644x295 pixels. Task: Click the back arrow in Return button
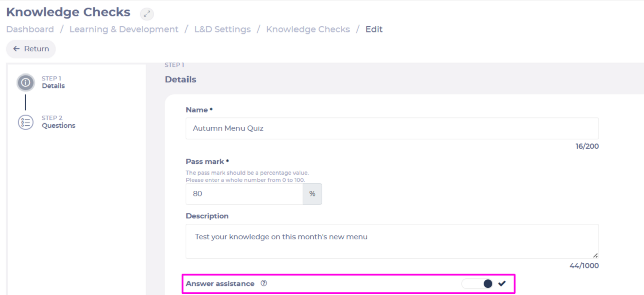(x=16, y=49)
